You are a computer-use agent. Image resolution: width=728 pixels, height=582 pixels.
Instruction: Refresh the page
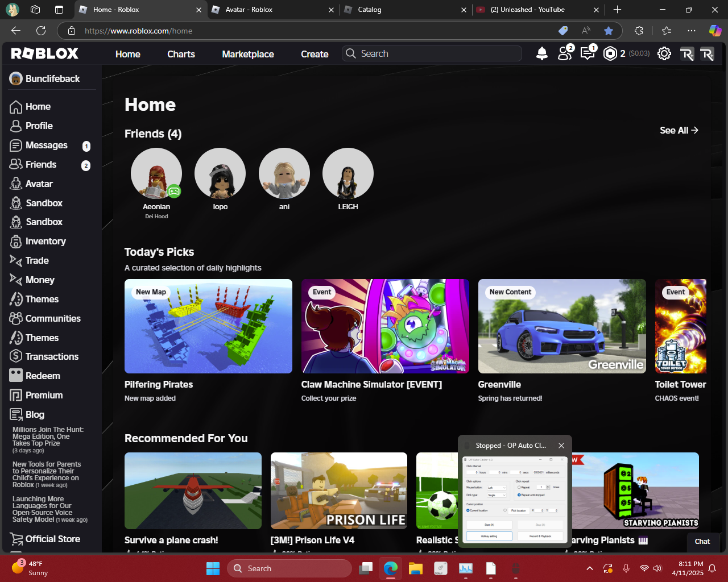(41, 31)
